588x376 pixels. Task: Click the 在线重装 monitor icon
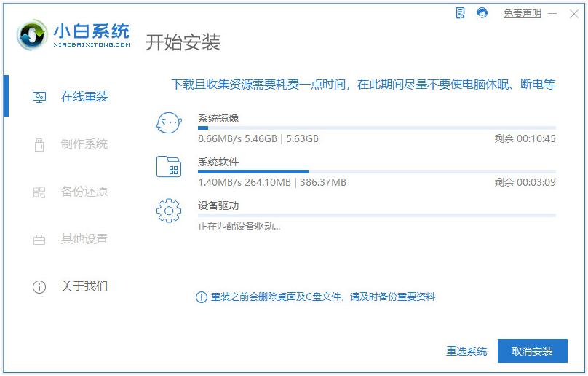coord(39,98)
